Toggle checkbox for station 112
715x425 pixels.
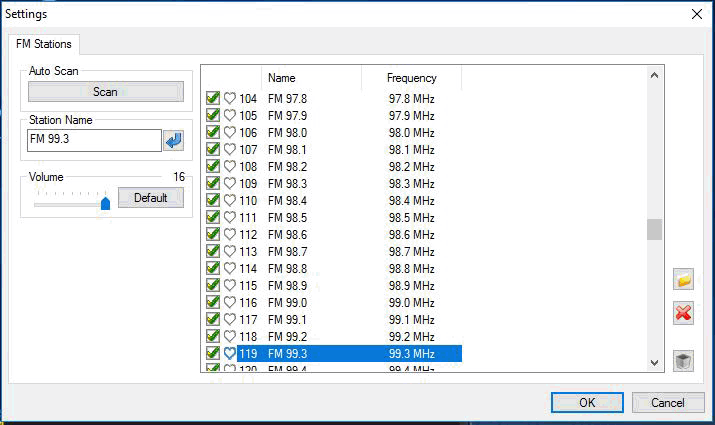[212, 234]
